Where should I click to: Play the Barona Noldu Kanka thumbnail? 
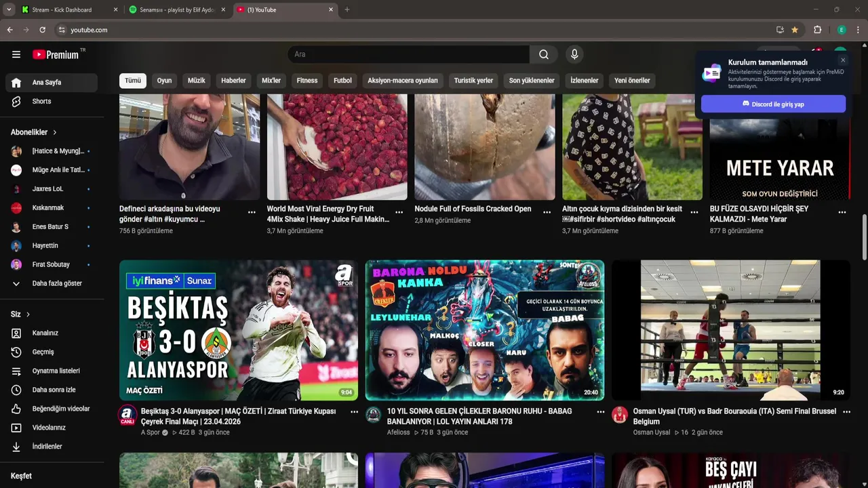485,330
